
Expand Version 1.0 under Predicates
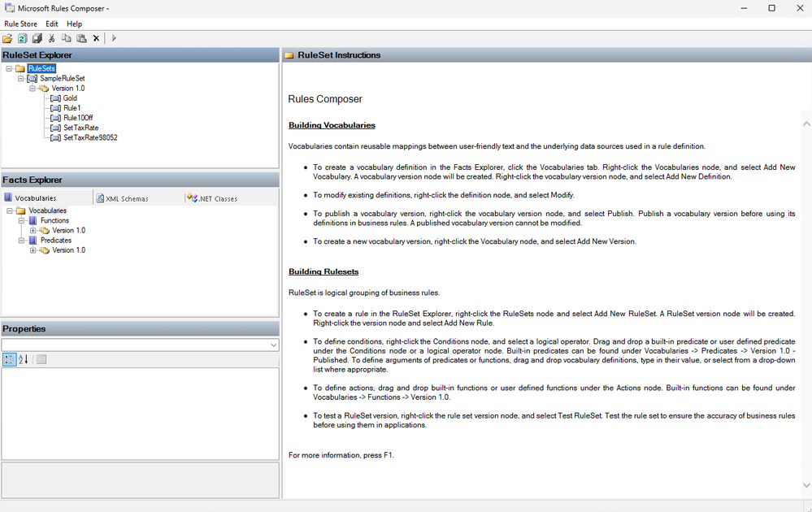tap(33, 250)
